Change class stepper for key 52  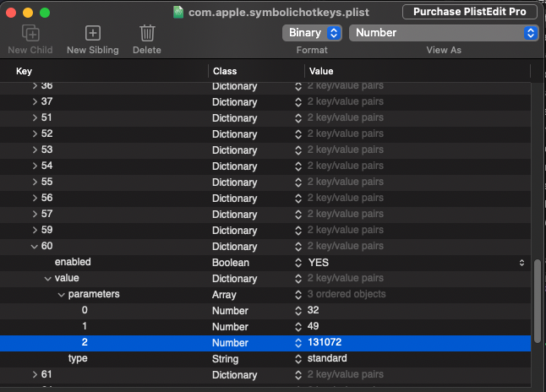point(298,134)
